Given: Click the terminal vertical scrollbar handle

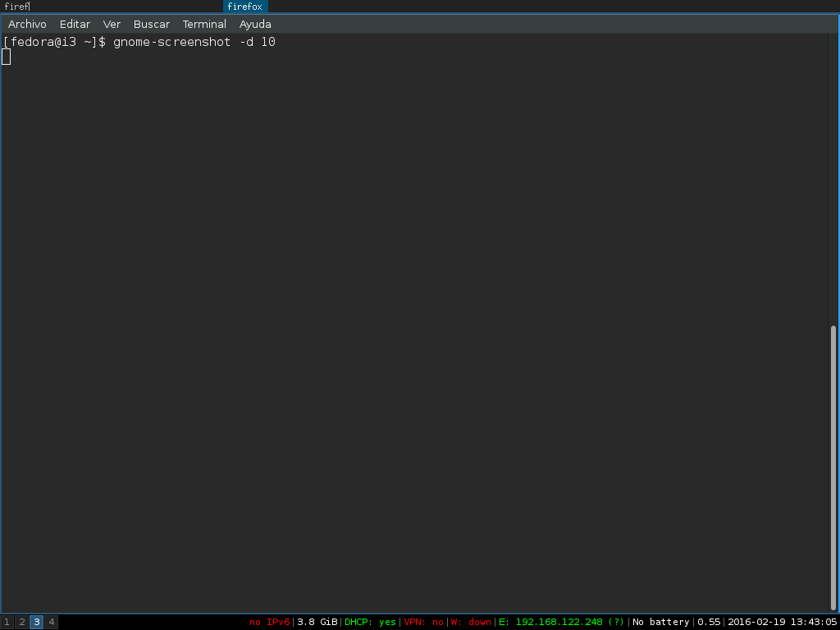Looking at the screenshot, I should 833,468.
